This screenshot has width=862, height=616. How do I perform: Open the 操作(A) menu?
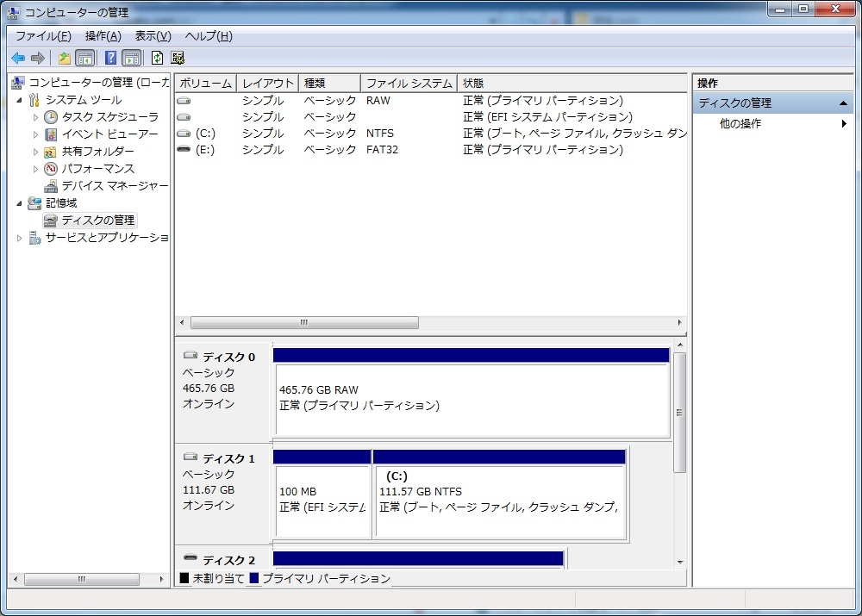pos(103,36)
